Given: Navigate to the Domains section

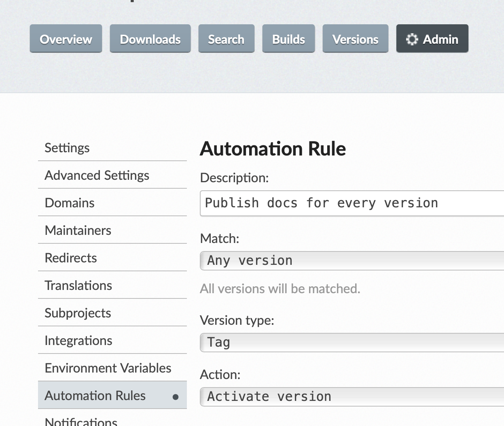Looking at the screenshot, I should tap(70, 203).
